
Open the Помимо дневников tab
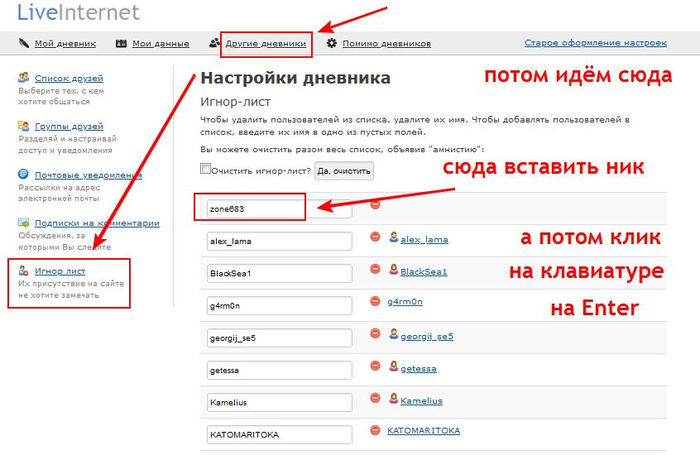387,43
